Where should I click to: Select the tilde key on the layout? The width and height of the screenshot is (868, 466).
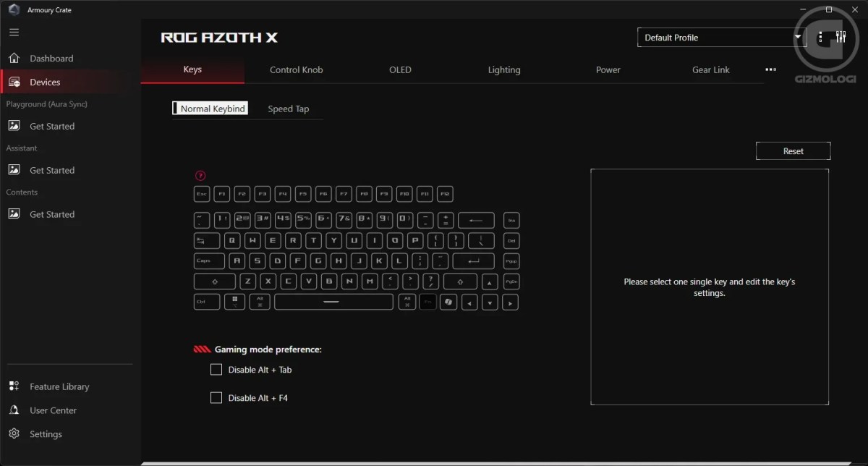(x=202, y=220)
